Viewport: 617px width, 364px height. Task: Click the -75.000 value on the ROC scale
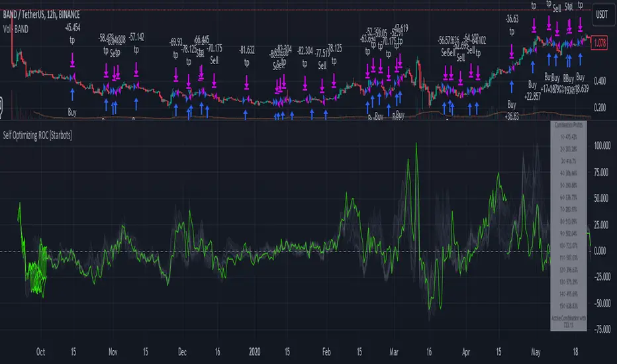pos(601,328)
